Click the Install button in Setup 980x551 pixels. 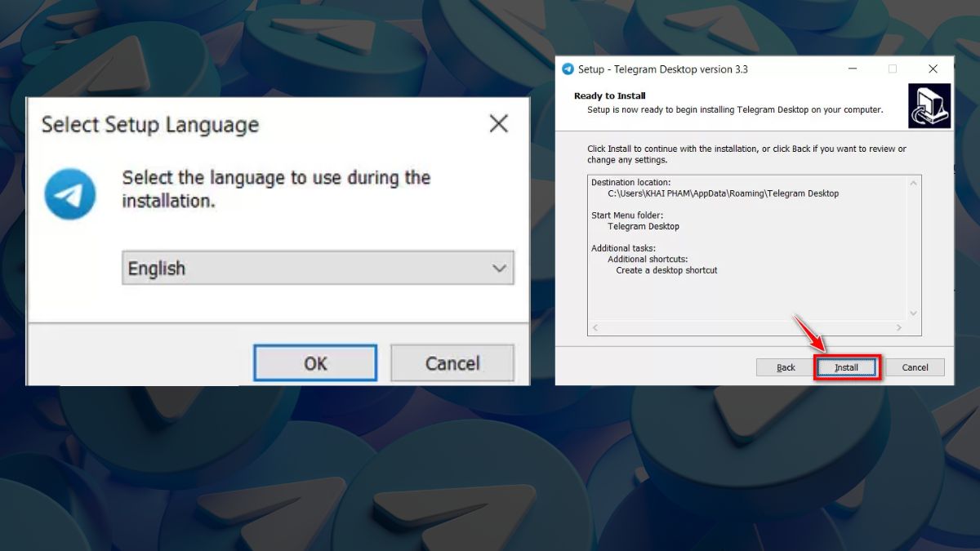coord(847,367)
